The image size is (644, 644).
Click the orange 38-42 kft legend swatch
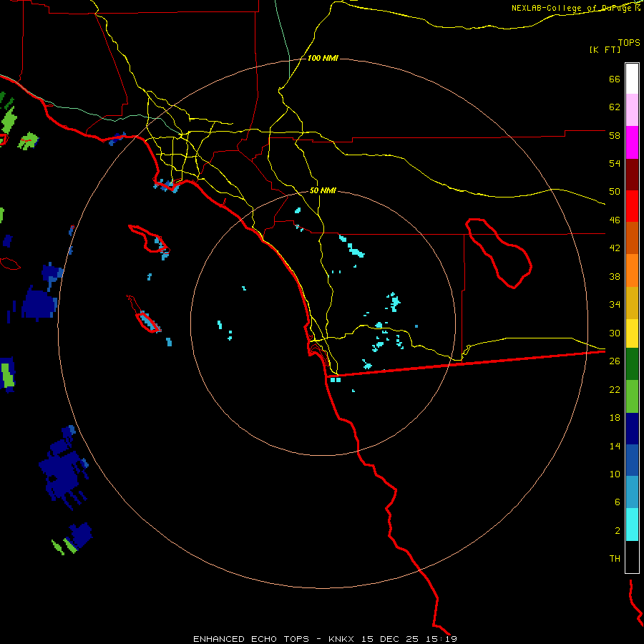(x=632, y=270)
